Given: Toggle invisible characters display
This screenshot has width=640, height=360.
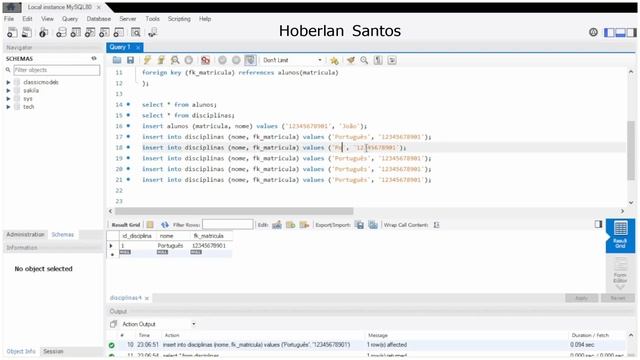Looking at the screenshot, I should click(x=378, y=60).
